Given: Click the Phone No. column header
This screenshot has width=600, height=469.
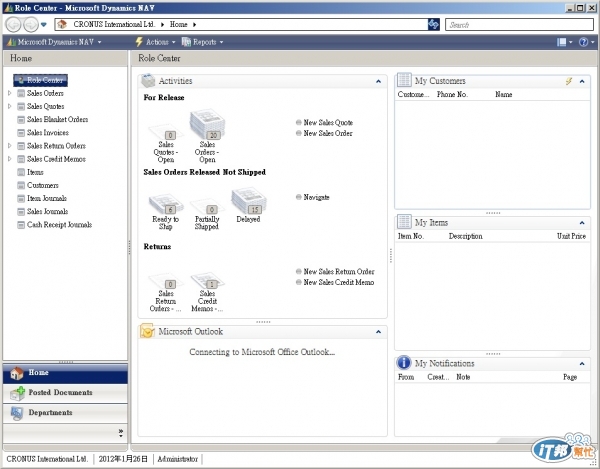Looking at the screenshot, I should 452,94.
